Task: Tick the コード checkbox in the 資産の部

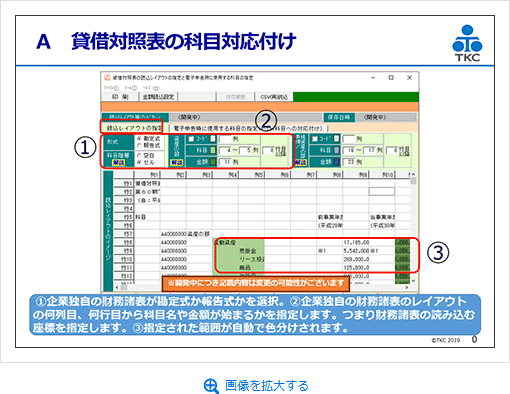Action: point(191,139)
